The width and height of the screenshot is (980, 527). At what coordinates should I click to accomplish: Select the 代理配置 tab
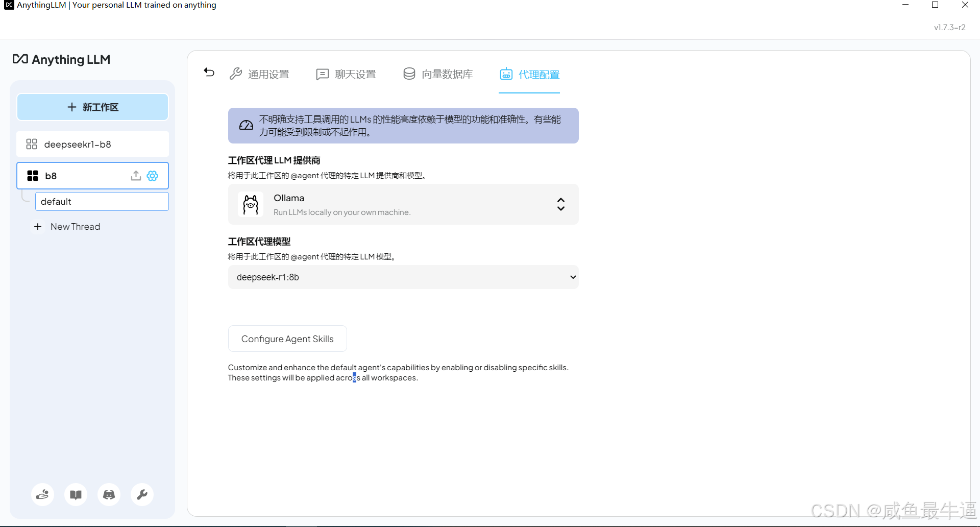[x=529, y=75]
